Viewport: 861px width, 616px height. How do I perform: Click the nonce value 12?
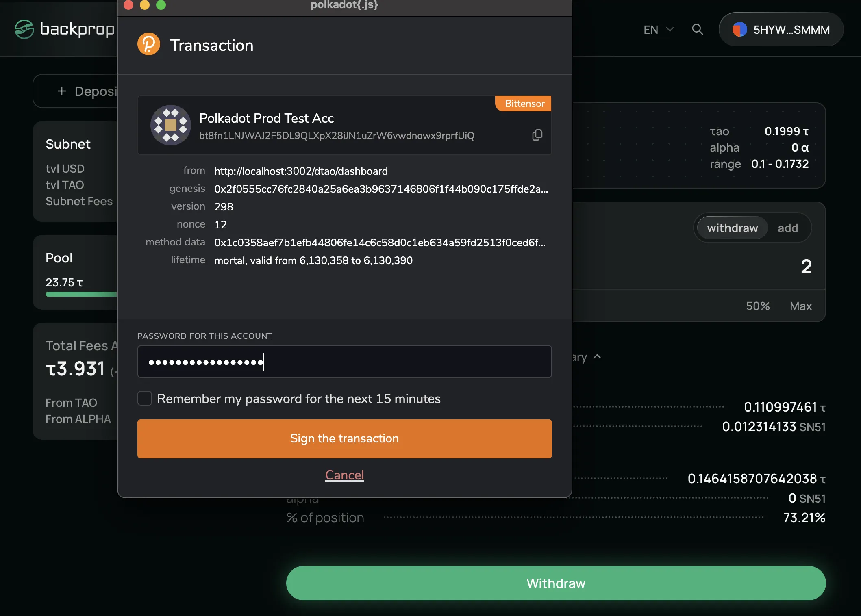[220, 225]
